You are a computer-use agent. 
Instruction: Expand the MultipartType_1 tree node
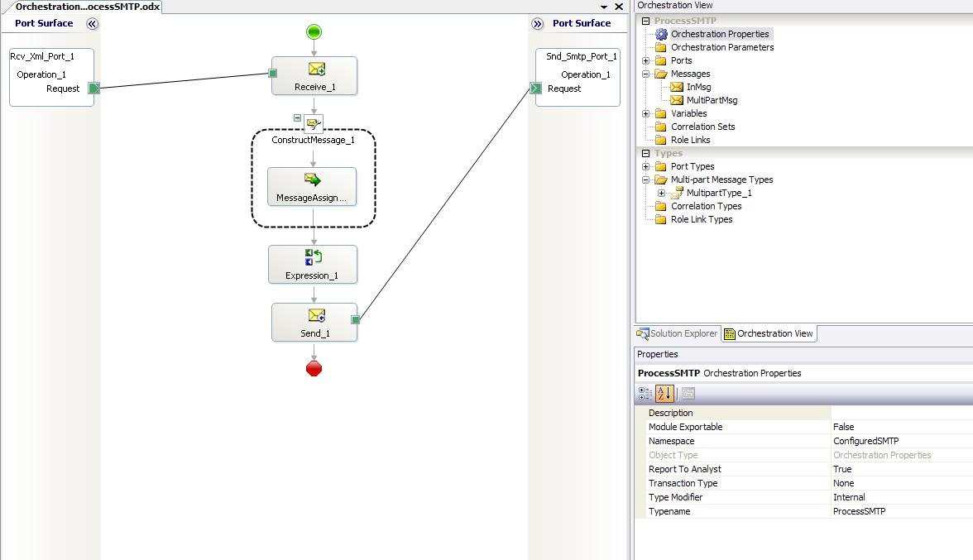click(x=662, y=193)
